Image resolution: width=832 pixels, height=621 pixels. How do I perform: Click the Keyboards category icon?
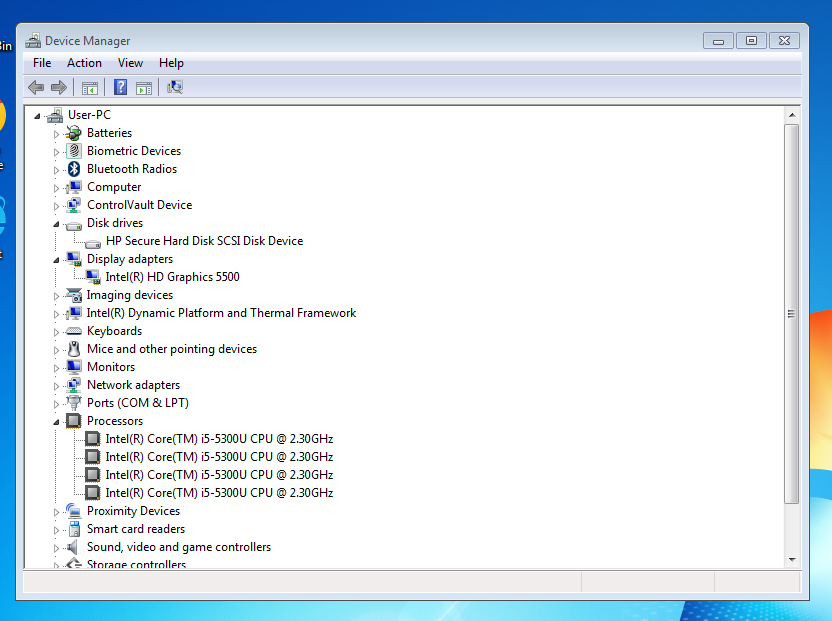pos(74,331)
